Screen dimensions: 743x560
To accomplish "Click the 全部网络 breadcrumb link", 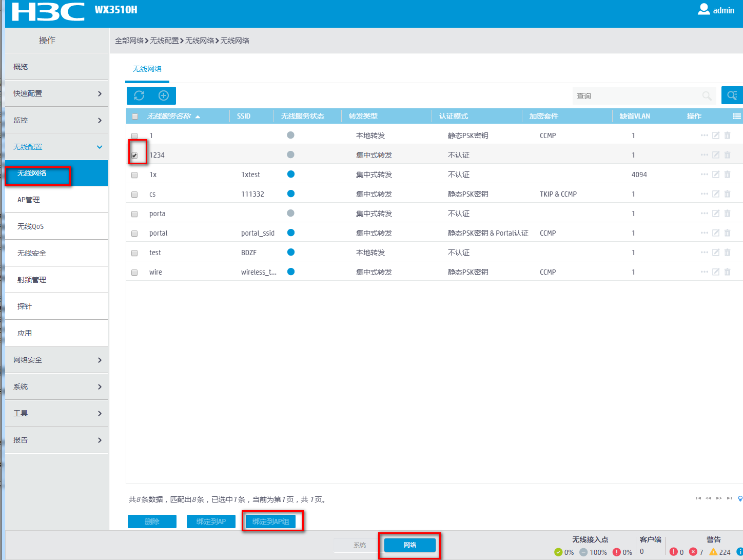I will click(x=129, y=41).
